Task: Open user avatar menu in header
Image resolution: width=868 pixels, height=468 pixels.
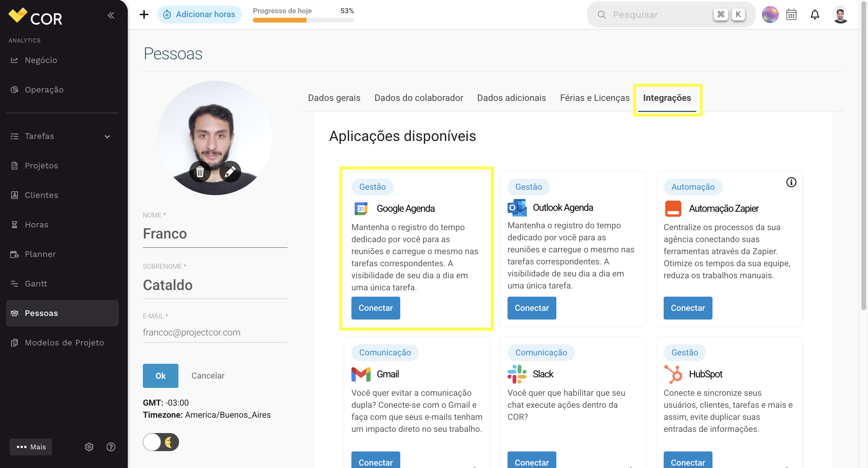Action: (840, 14)
